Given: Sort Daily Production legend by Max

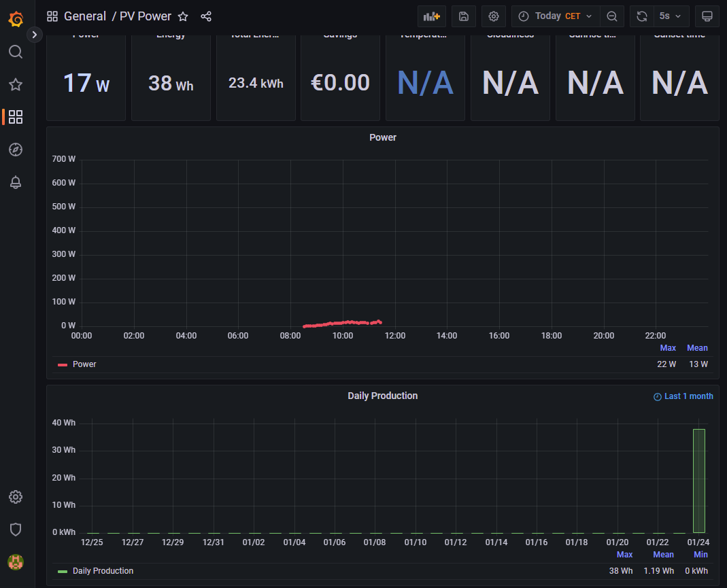Looking at the screenshot, I should (x=624, y=555).
